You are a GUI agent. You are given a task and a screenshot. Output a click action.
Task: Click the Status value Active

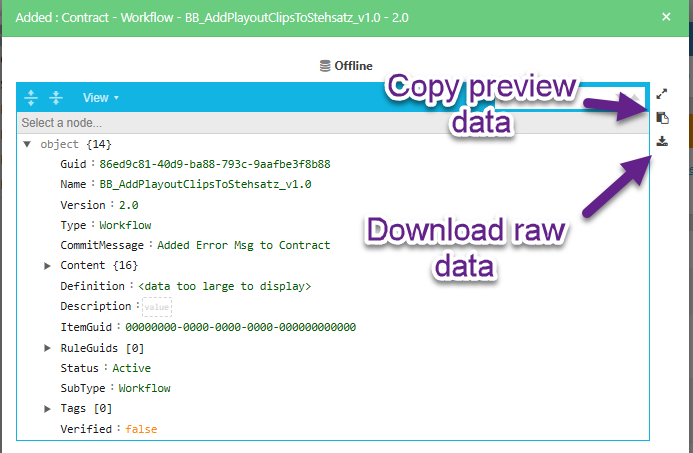tap(133, 368)
